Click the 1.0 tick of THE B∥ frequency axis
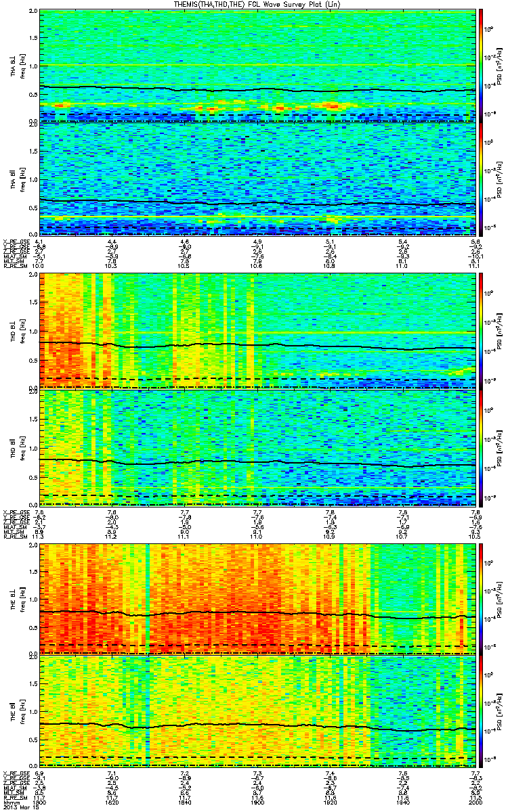The image size is (508, 812). pos(33,710)
